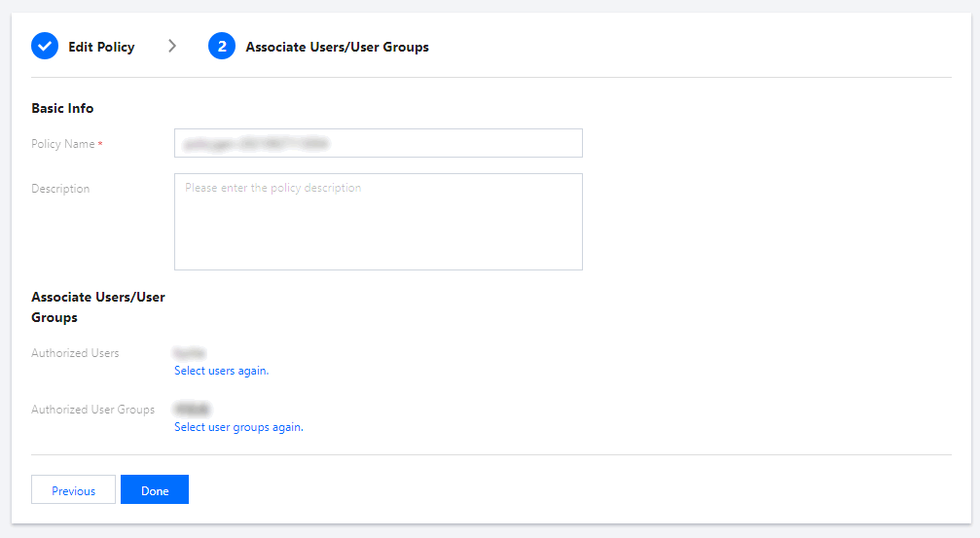Click the 'Select users again.' link
980x538 pixels.
point(221,371)
